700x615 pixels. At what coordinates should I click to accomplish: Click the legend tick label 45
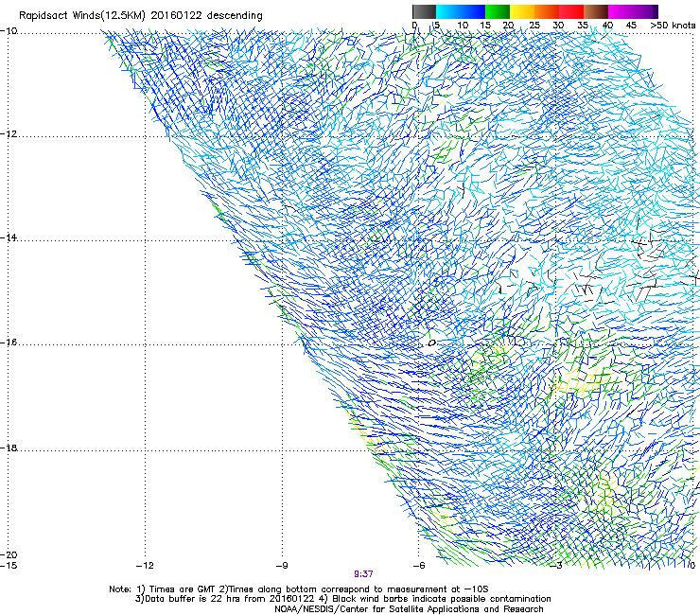coord(631,26)
